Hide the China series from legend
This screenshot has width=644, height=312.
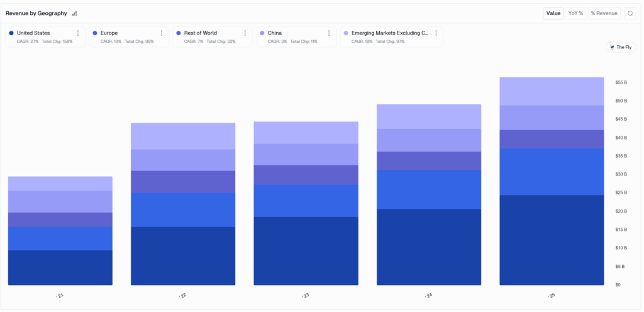coord(274,33)
